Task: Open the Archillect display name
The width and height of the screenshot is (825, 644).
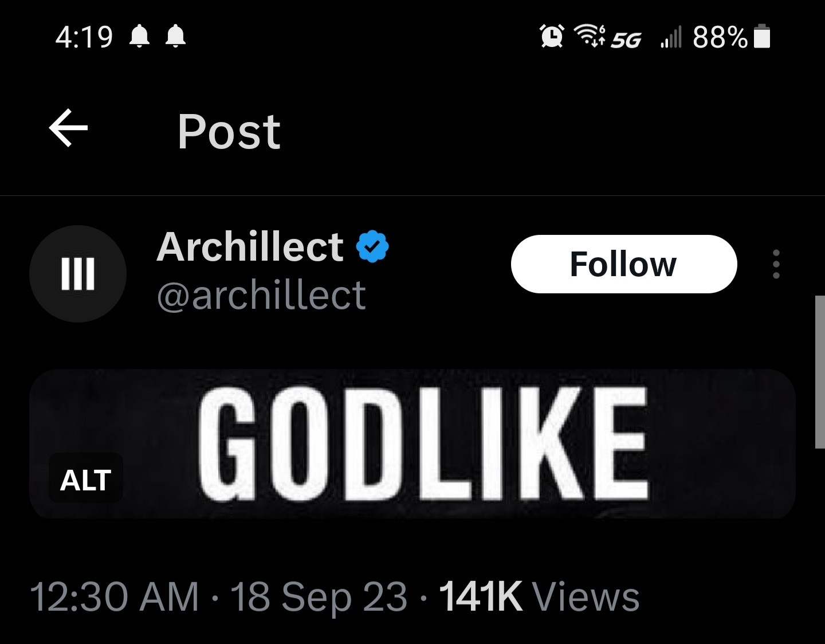Action: [x=250, y=247]
